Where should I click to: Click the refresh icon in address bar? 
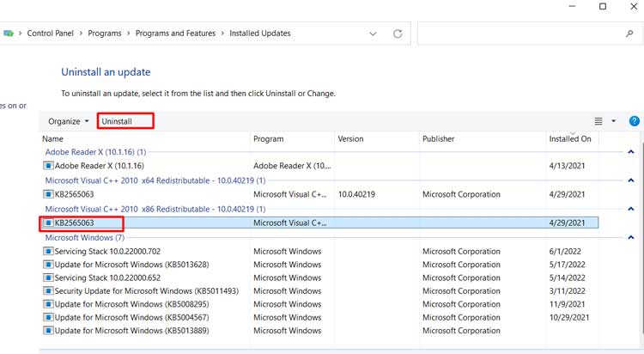click(398, 34)
